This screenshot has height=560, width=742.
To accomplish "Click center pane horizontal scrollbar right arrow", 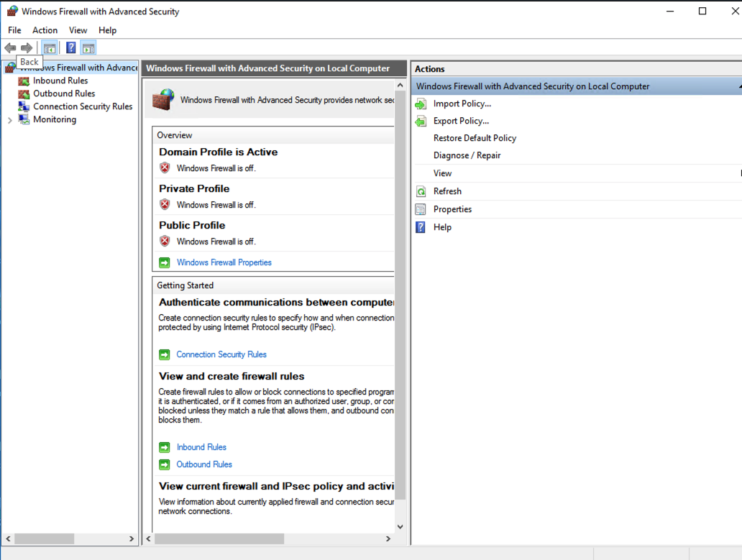I will point(388,538).
